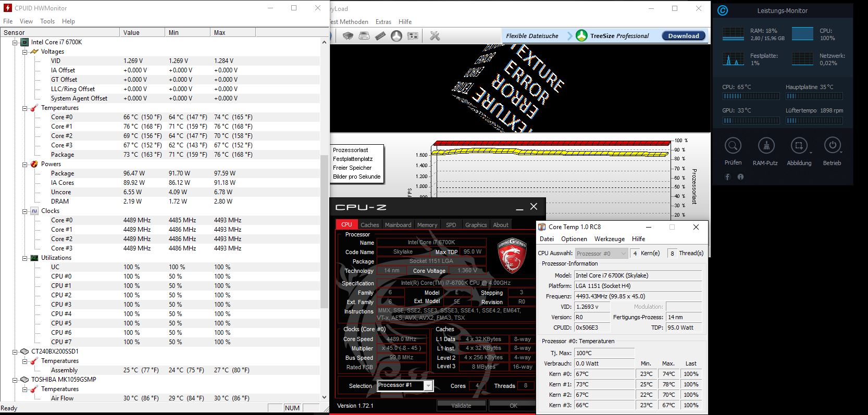Open the HWMonitor Tools menu
The image size is (868, 415).
tap(47, 21)
